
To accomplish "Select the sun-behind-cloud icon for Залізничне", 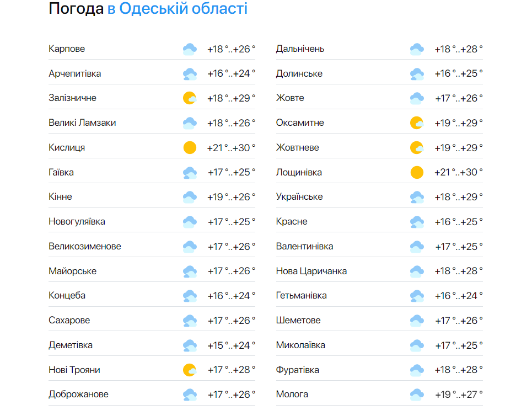I will click(190, 97).
